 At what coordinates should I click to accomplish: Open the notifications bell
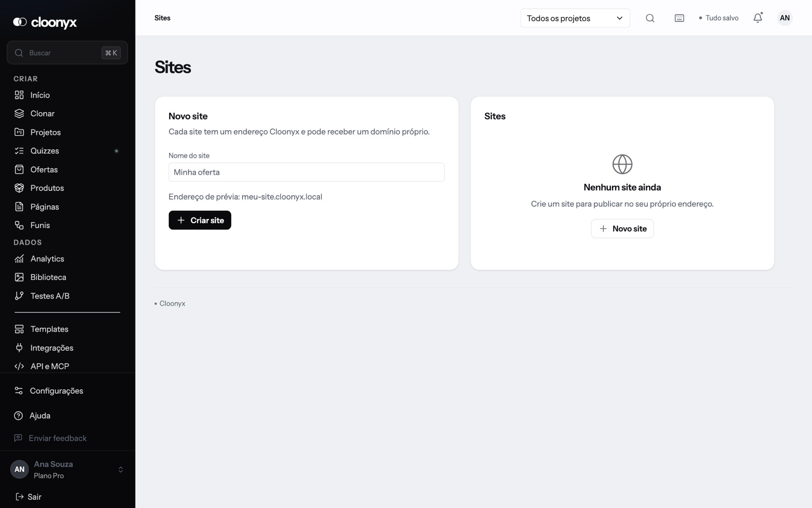(x=758, y=18)
